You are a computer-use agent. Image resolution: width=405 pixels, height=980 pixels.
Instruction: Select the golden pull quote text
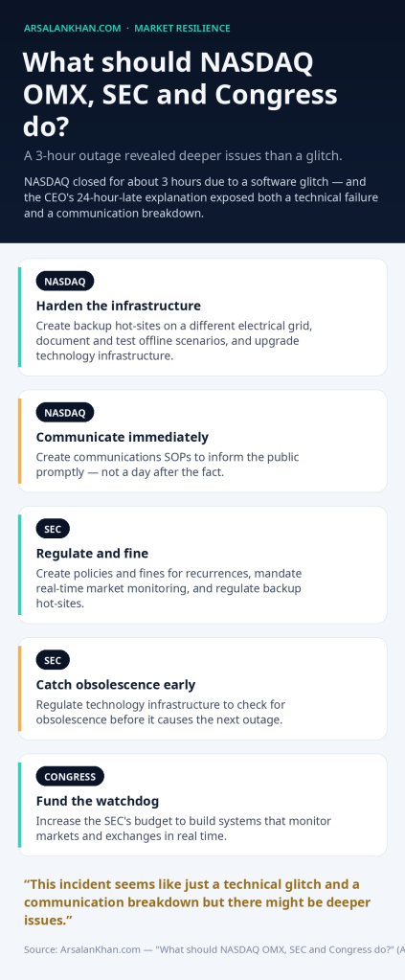tap(197, 902)
